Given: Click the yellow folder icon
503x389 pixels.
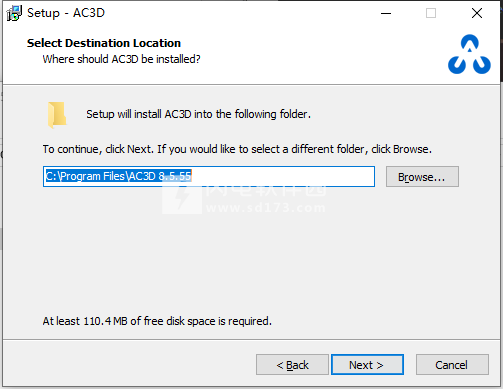Looking at the screenshot, I should tap(57, 115).
